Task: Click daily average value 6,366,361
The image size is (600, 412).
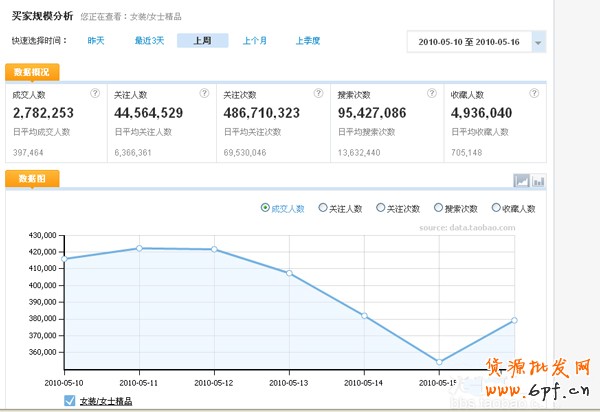Action: pyautogui.click(x=133, y=153)
